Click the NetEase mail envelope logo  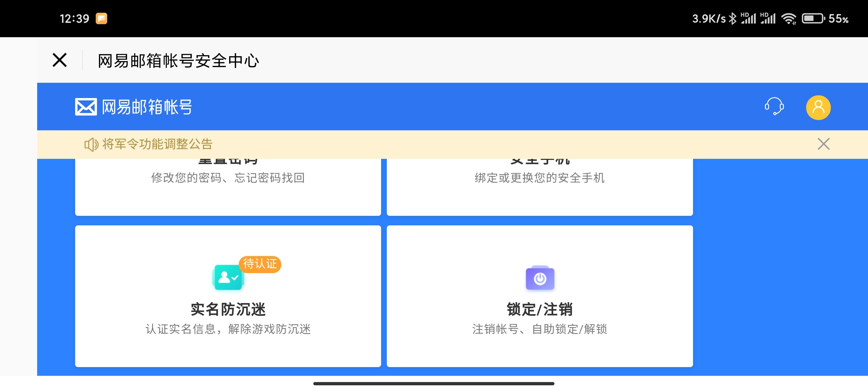pyautogui.click(x=86, y=107)
